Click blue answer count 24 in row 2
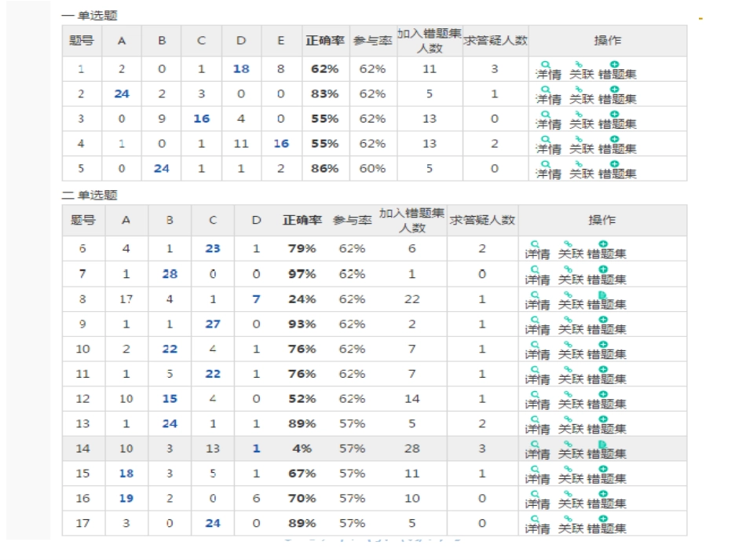The width and height of the screenshot is (746, 560). (x=122, y=93)
